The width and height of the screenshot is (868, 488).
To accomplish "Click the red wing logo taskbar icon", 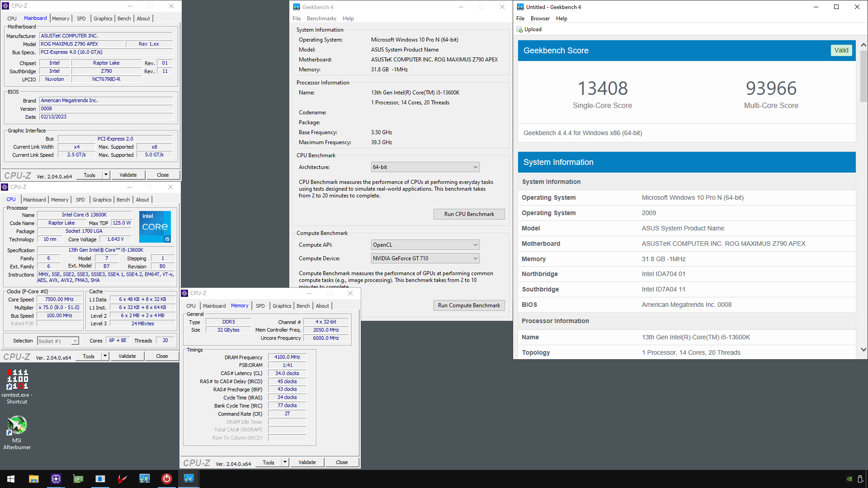I will (x=123, y=479).
